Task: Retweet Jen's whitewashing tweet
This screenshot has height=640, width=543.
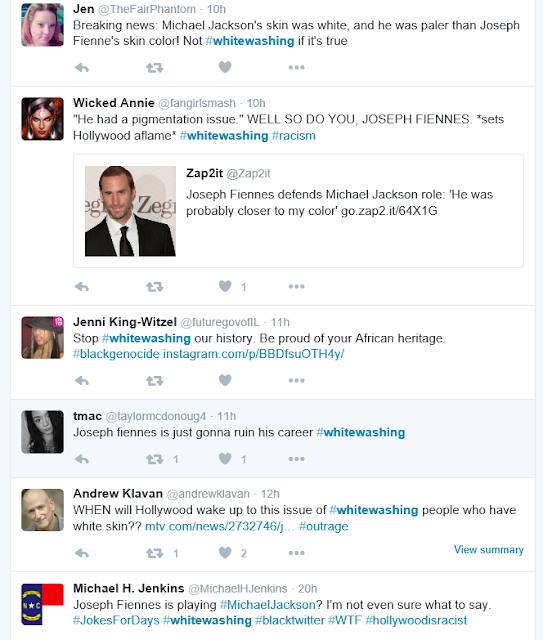Action: pos(155,67)
